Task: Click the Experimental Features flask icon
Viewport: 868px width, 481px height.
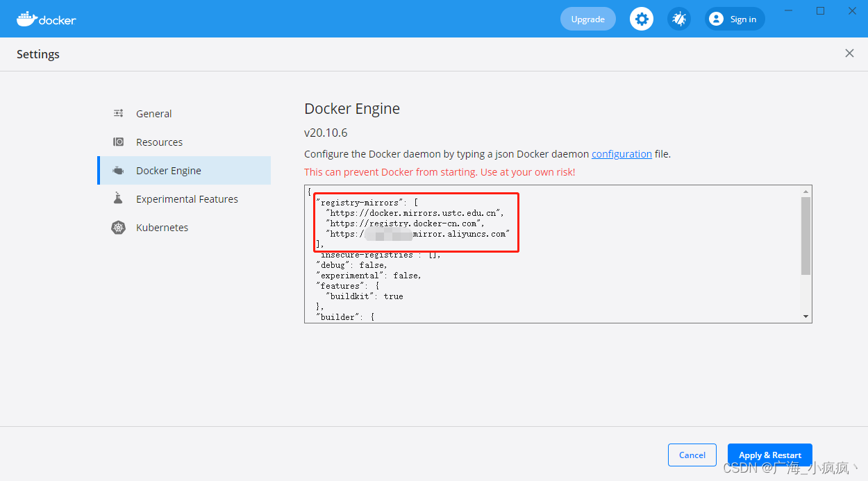Action: (x=118, y=199)
